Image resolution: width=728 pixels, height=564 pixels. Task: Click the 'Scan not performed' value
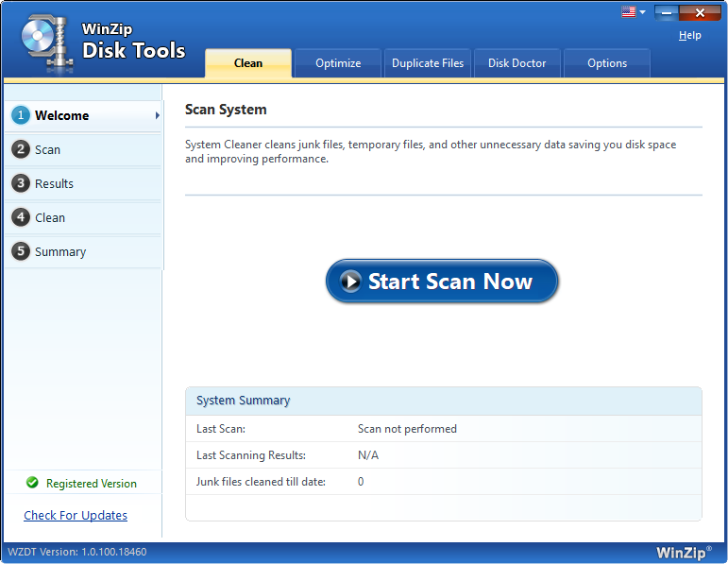pos(407,429)
